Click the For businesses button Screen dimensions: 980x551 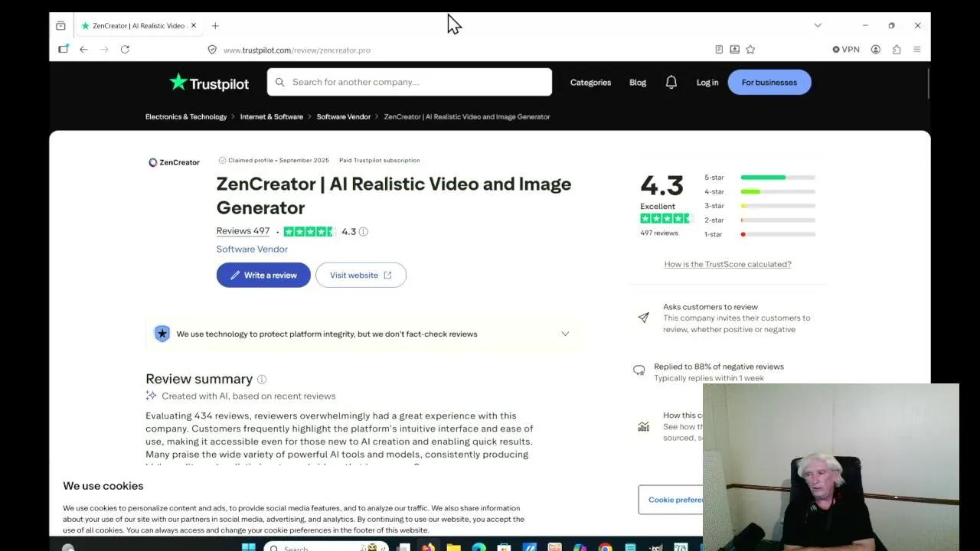coord(769,83)
